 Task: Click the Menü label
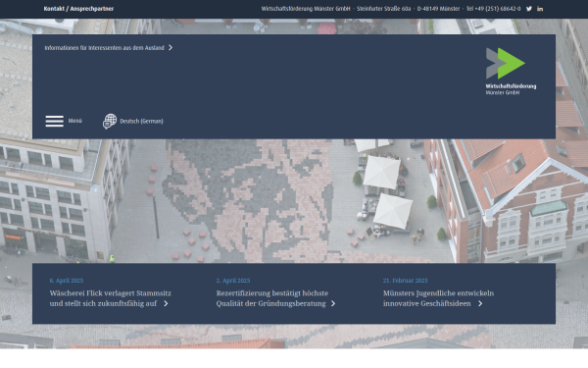point(75,121)
